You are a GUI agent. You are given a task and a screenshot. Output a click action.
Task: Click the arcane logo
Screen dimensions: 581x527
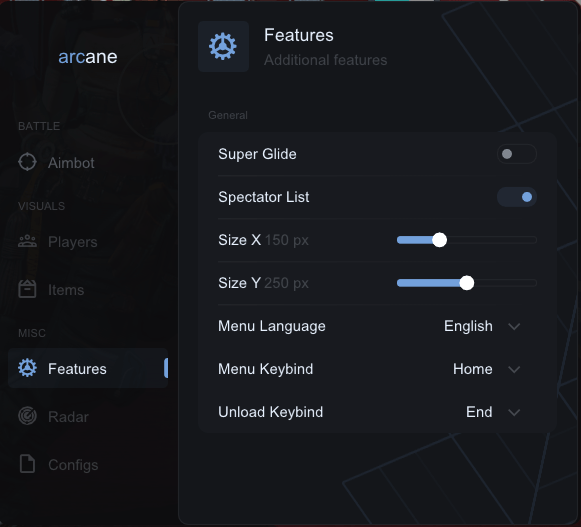point(88,57)
